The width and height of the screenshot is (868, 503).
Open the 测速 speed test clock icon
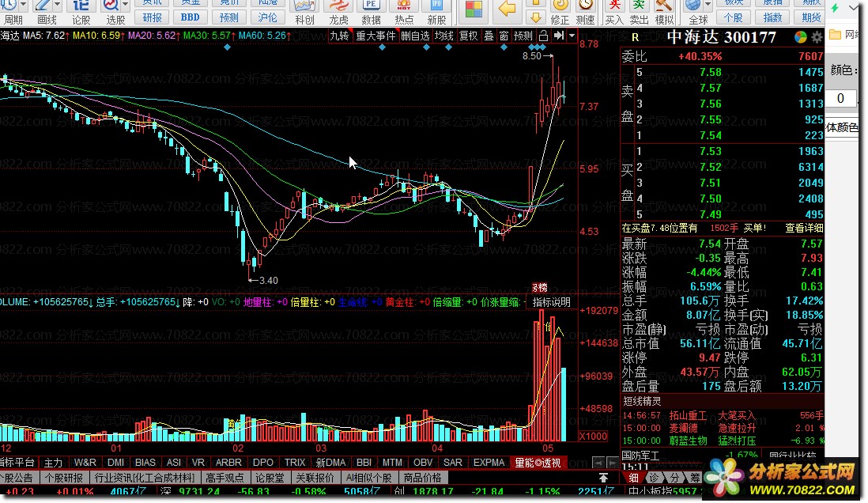pyautogui.click(x=585, y=12)
